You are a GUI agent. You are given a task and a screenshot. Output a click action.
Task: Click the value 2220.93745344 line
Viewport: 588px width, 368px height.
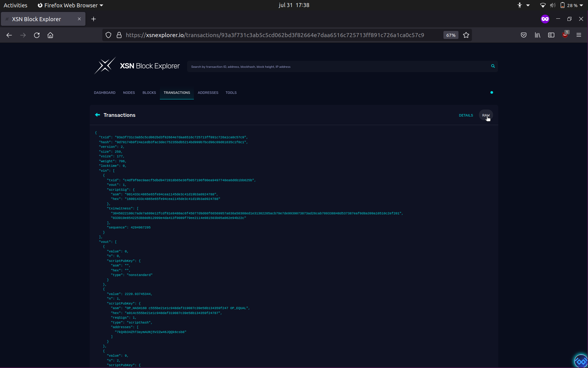tap(130, 294)
